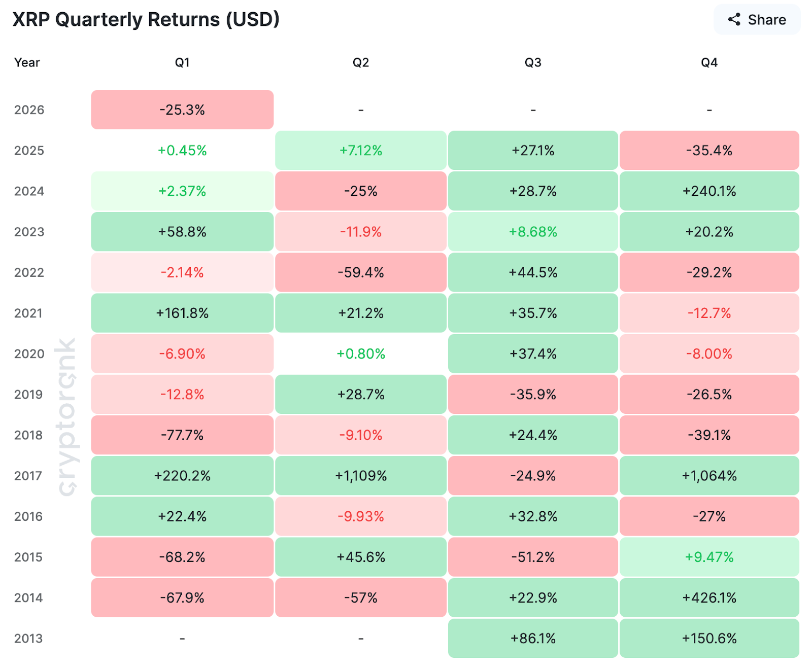The height and width of the screenshot is (669, 812).
Task: Select the -59.4% cell in 2022 Q2
Action: point(360,272)
